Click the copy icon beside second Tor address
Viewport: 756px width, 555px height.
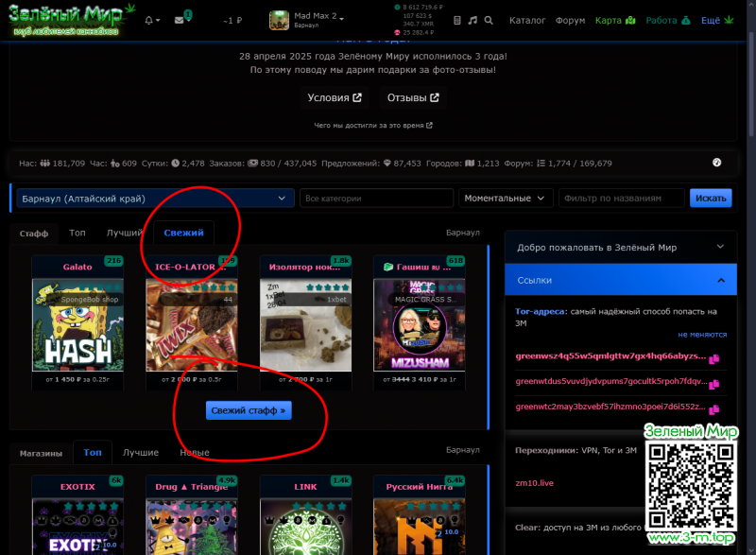[x=713, y=382]
